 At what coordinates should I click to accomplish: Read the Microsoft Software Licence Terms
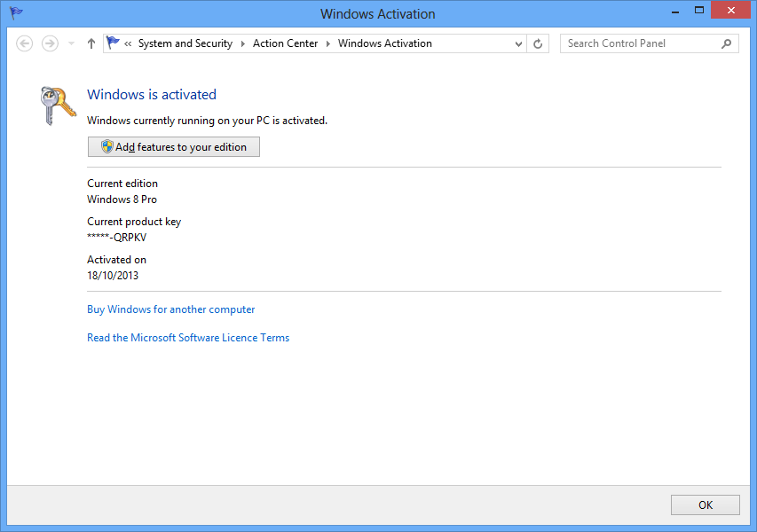188,338
